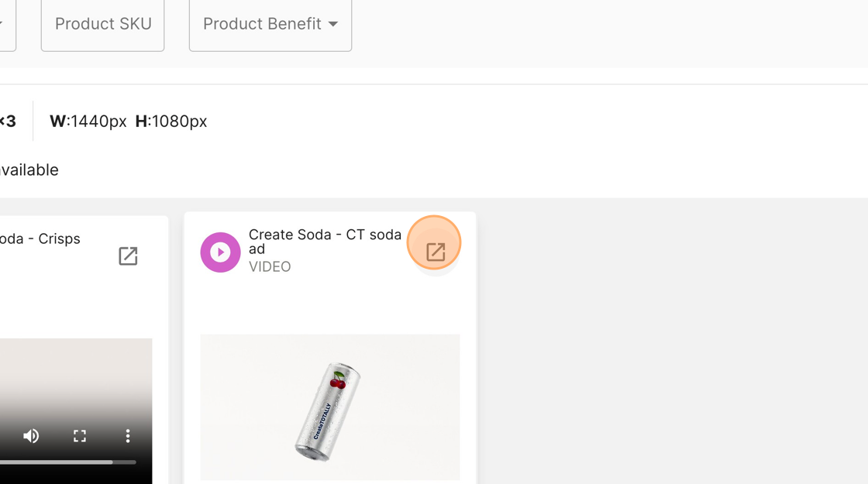Open the video's three-dot options menu
Screen dimensions: 868x484
(x=128, y=436)
